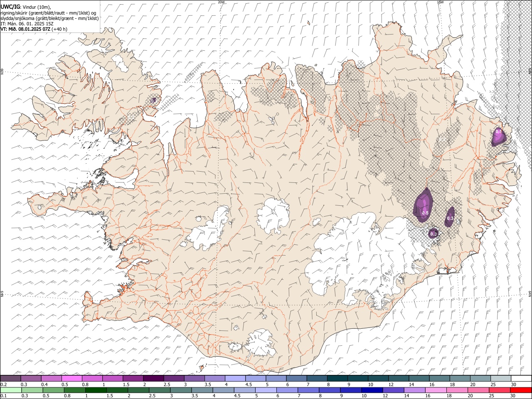Pick the white swatch above the upper 30 label
The width and height of the screenshot is (532, 399).
pyautogui.click(x=521, y=378)
